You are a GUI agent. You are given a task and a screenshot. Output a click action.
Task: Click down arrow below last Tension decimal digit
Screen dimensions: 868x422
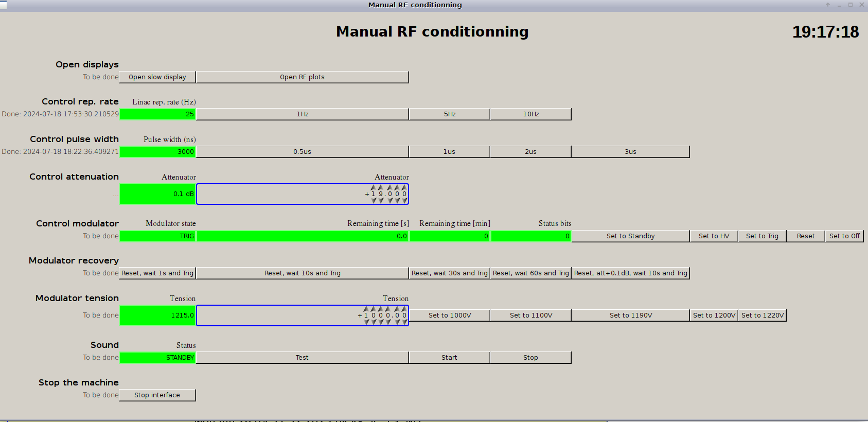pyautogui.click(x=404, y=322)
